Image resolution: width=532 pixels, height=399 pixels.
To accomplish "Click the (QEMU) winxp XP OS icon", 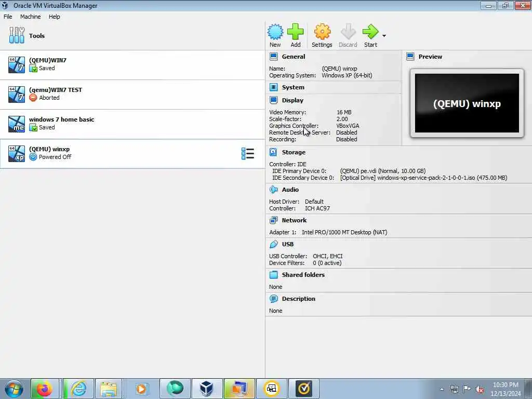I will coord(17,153).
